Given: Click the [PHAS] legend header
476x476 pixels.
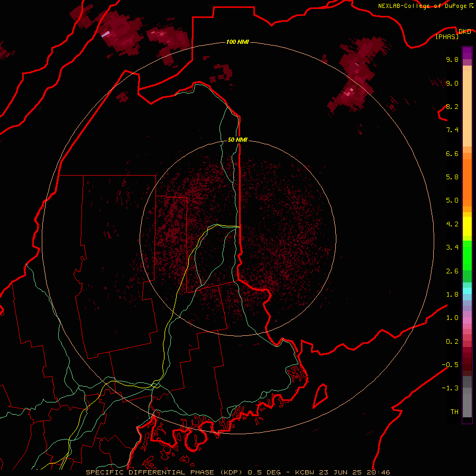Looking at the screenshot, I should (447, 36).
